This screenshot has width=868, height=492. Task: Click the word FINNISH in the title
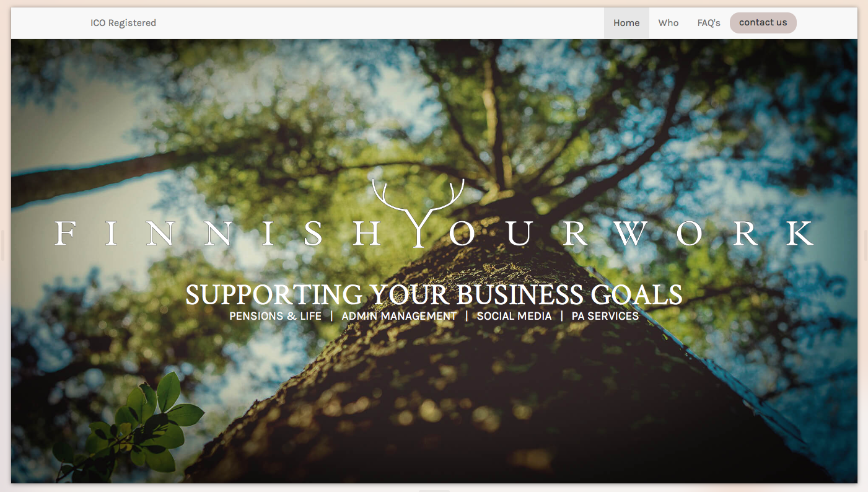pos(217,234)
